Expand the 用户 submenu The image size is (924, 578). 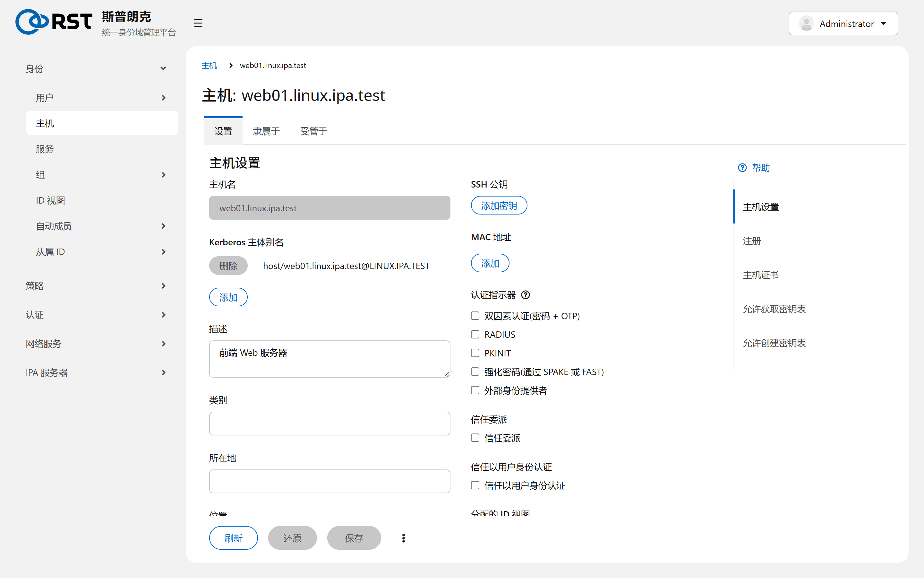coord(102,98)
